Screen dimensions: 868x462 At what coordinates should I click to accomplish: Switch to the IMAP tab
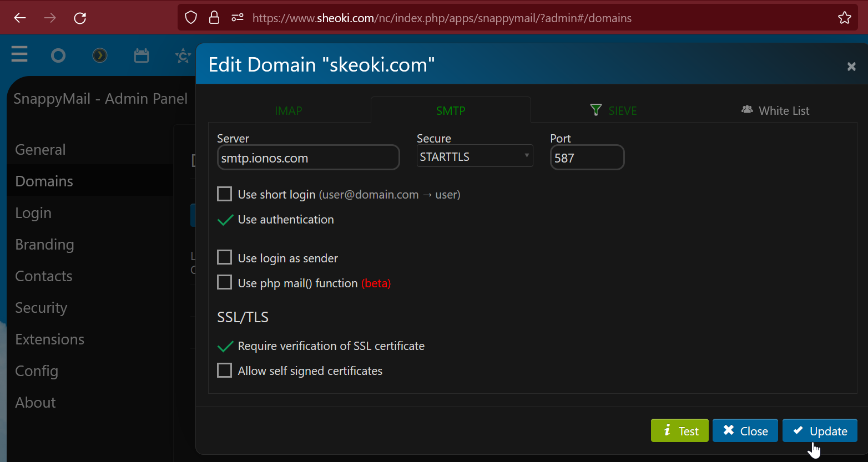[289, 110]
